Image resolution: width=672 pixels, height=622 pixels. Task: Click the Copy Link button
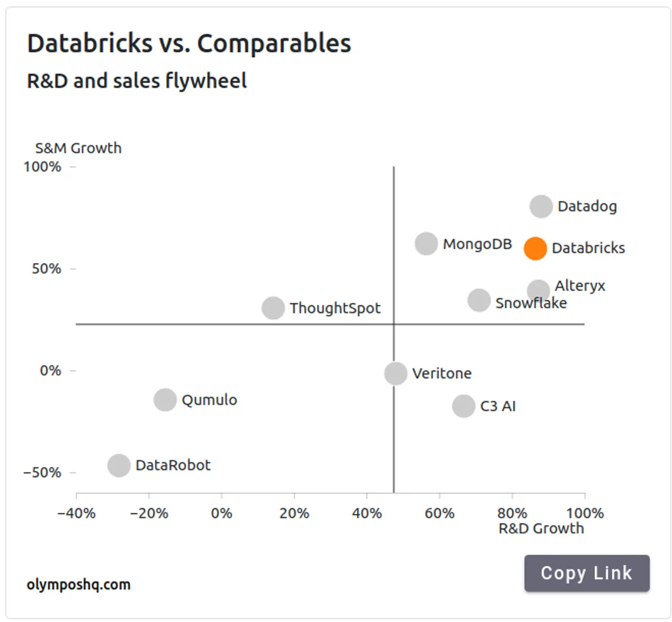tap(586, 573)
